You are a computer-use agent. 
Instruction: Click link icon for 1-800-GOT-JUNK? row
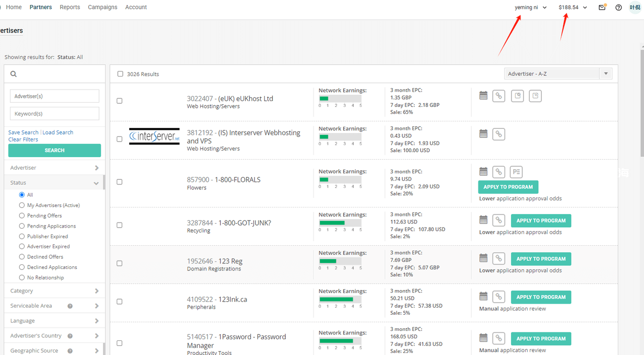pyautogui.click(x=499, y=220)
